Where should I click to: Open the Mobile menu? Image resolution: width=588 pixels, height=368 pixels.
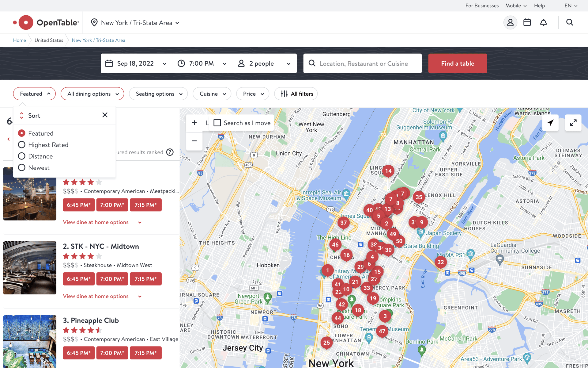[x=516, y=6]
